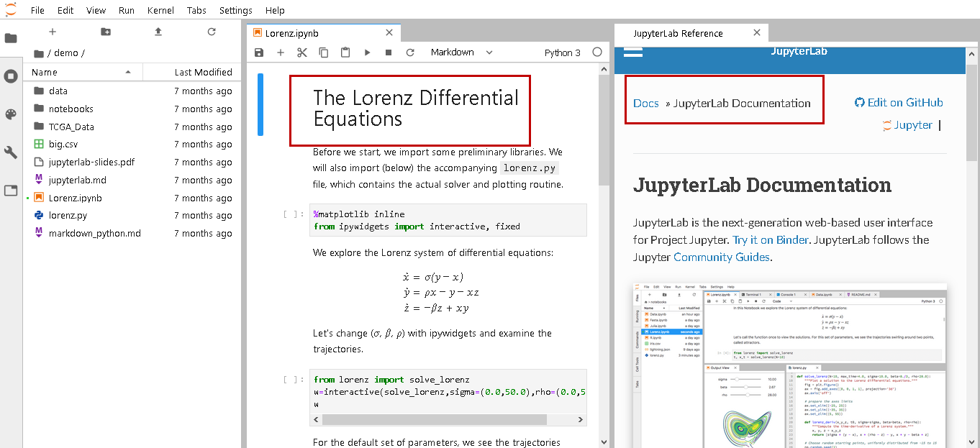Screen dimensions: 980x448
Task: Open the Settings menu
Action: click(x=236, y=10)
